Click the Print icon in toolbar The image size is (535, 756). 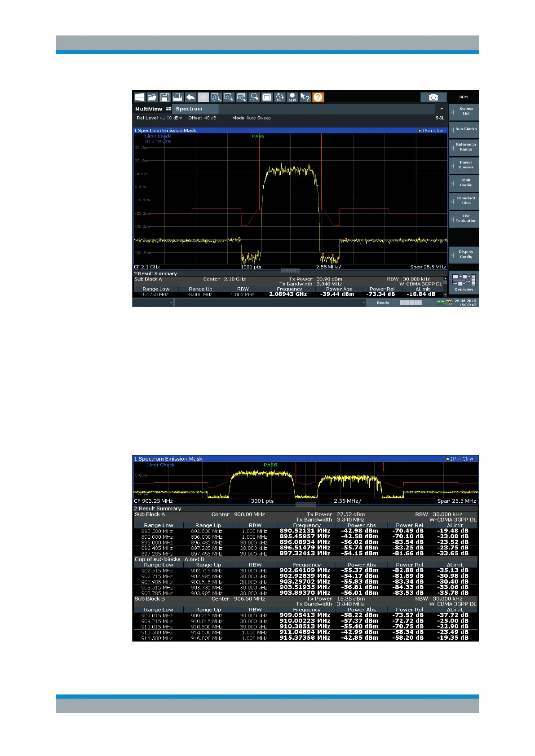coord(177,97)
